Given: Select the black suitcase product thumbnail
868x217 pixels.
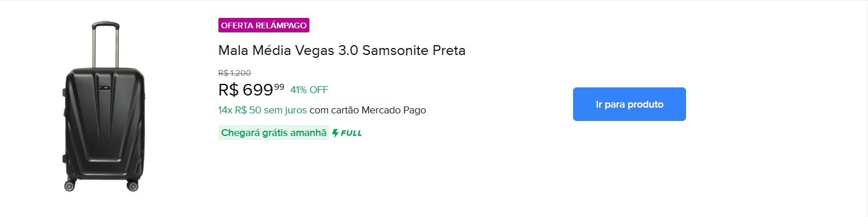Looking at the screenshot, I should point(103,106).
